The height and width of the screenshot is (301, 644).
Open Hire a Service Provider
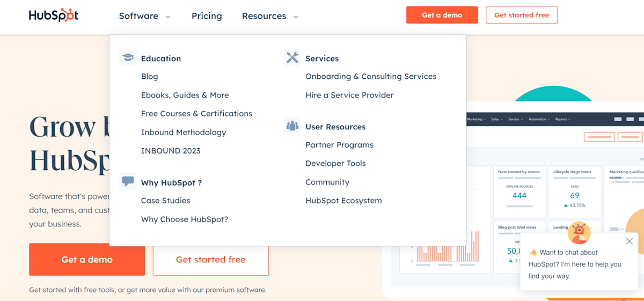(349, 95)
